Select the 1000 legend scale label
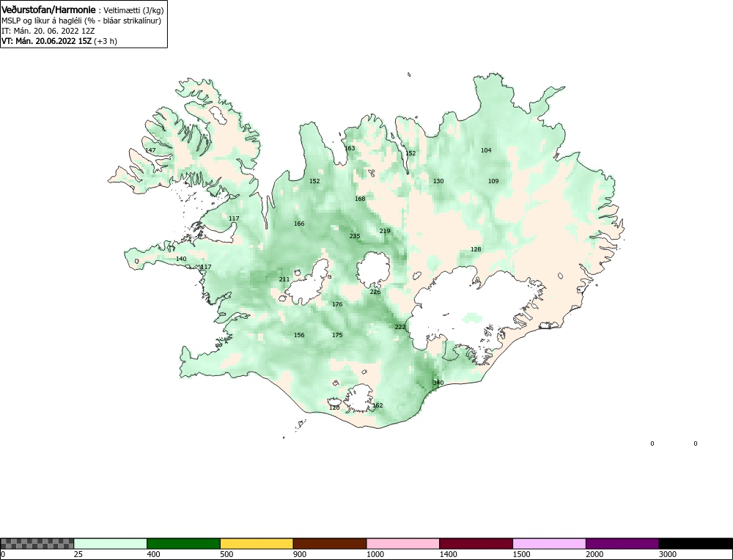The height and width of the screenshot is (560, 733). pos(375,555)
